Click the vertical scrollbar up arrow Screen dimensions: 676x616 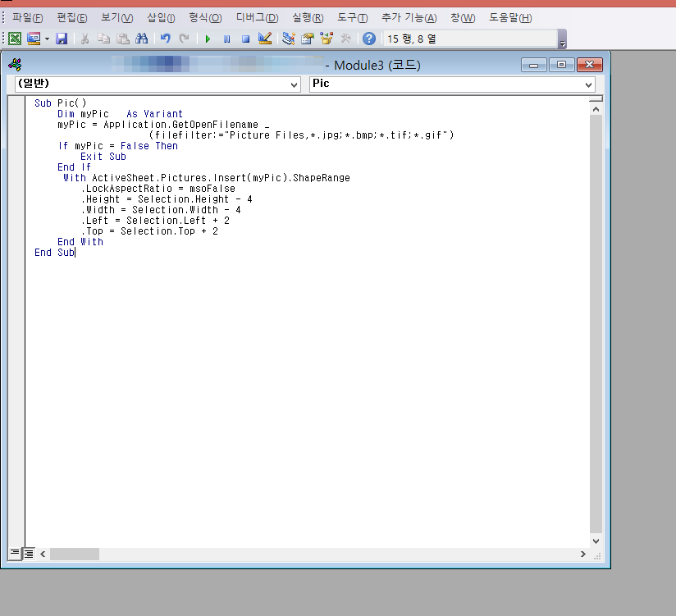[596, 109]
